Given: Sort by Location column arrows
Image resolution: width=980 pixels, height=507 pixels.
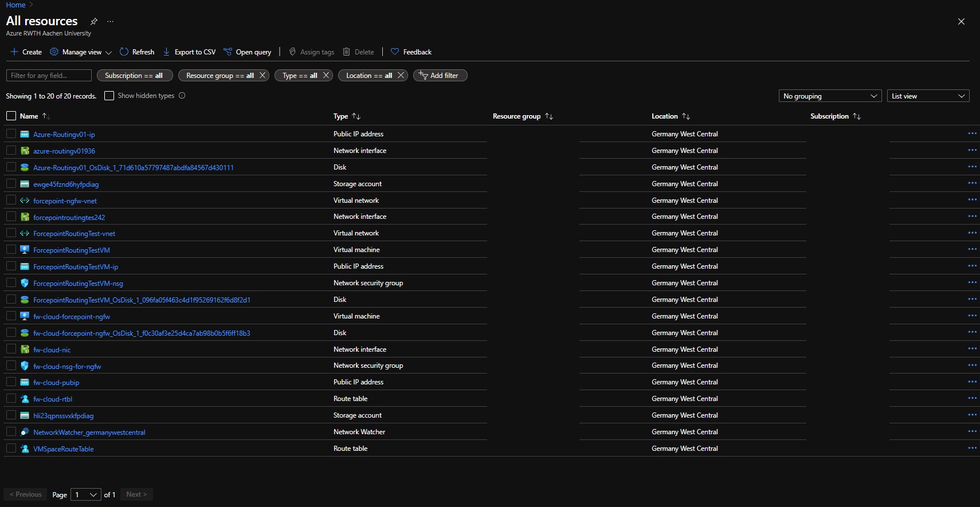Looking at the screenshot, I should click(686, 116).
